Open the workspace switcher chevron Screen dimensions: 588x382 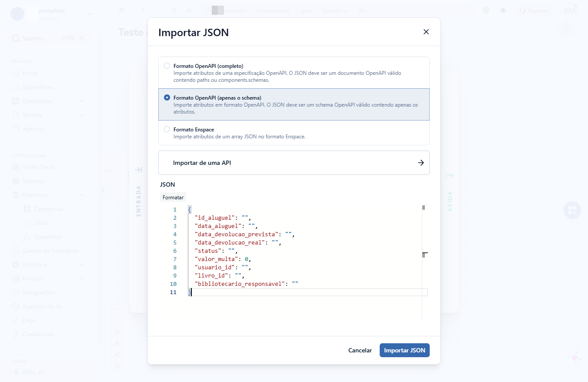[x=90, y=14]
